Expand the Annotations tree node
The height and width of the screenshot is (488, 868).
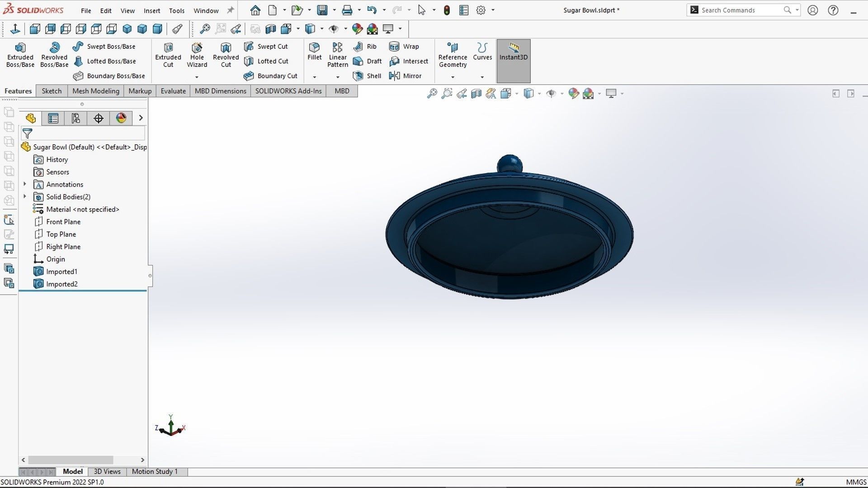click(25, 184)
